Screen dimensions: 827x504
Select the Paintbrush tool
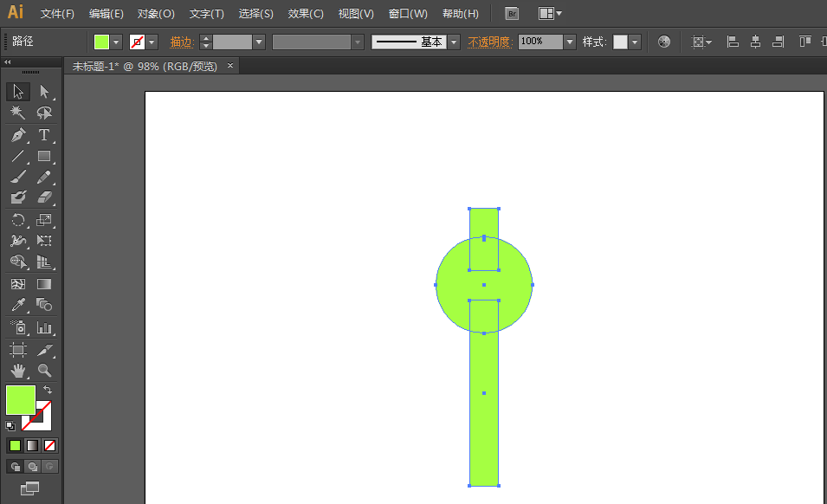pos(18,177)
